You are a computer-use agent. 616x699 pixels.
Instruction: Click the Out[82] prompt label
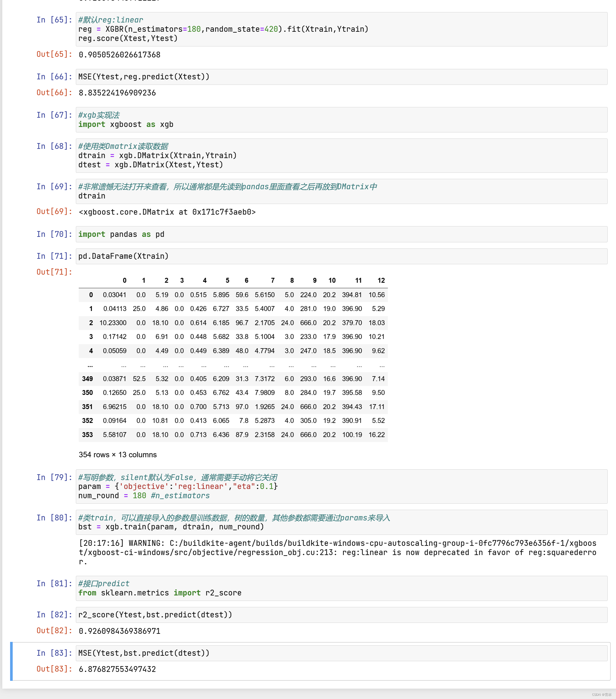point(54,631)
